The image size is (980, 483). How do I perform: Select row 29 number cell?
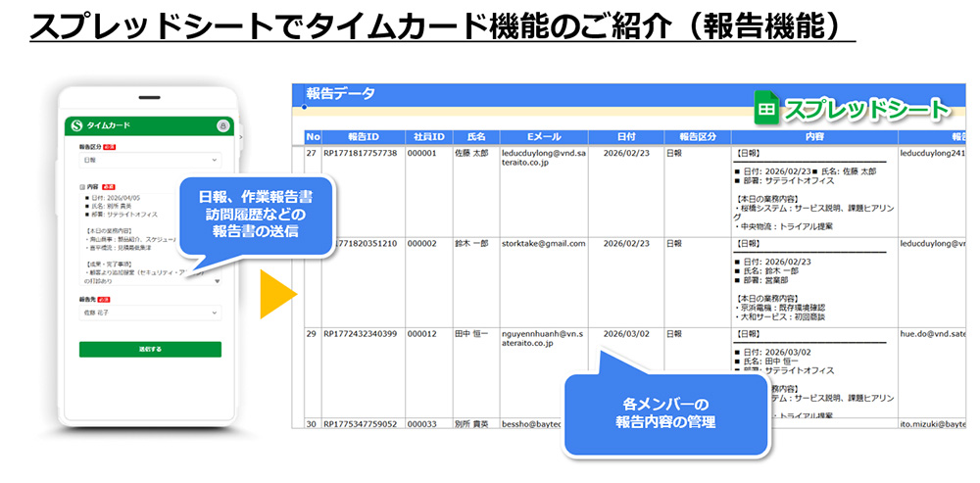coord(313,334)
